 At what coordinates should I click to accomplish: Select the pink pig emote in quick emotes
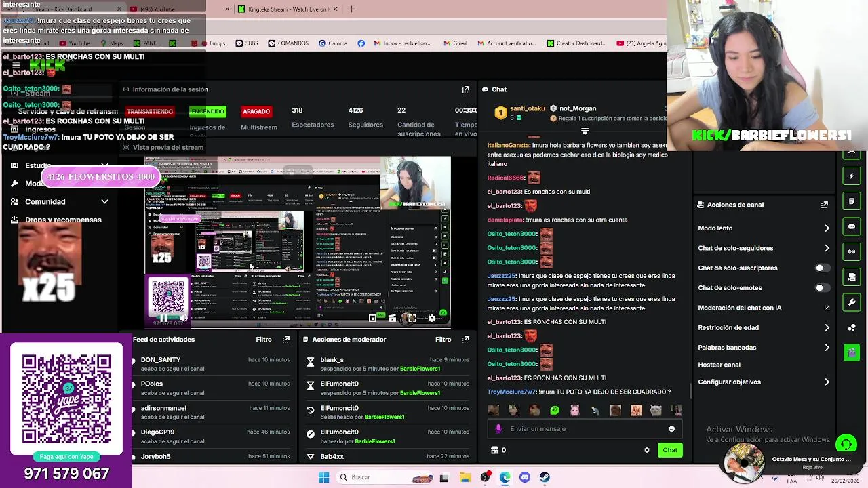575,410
